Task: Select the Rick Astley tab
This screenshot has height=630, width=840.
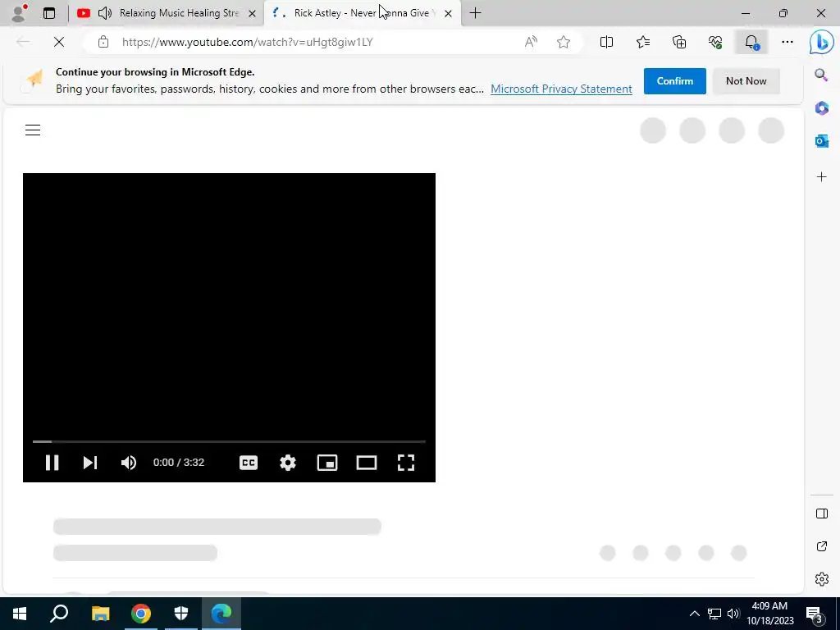Action: [x=361, y=13]
